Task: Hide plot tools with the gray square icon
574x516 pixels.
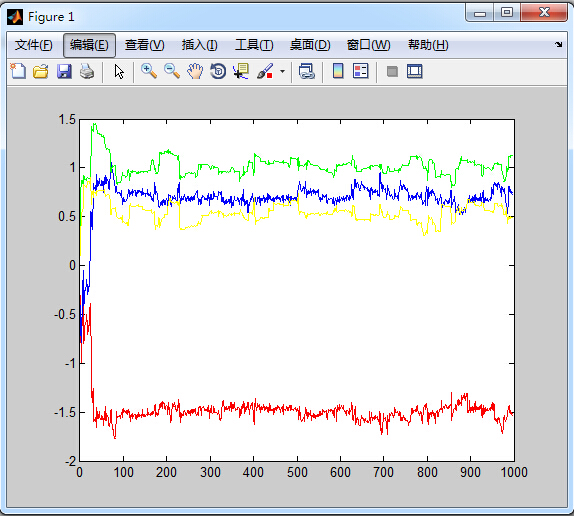Action: tap(392, 71)
